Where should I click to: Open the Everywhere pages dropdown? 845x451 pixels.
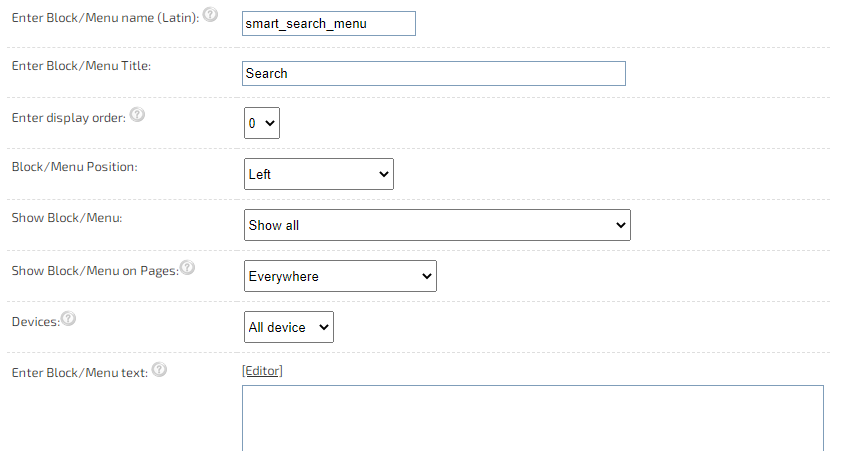point(340,276)
